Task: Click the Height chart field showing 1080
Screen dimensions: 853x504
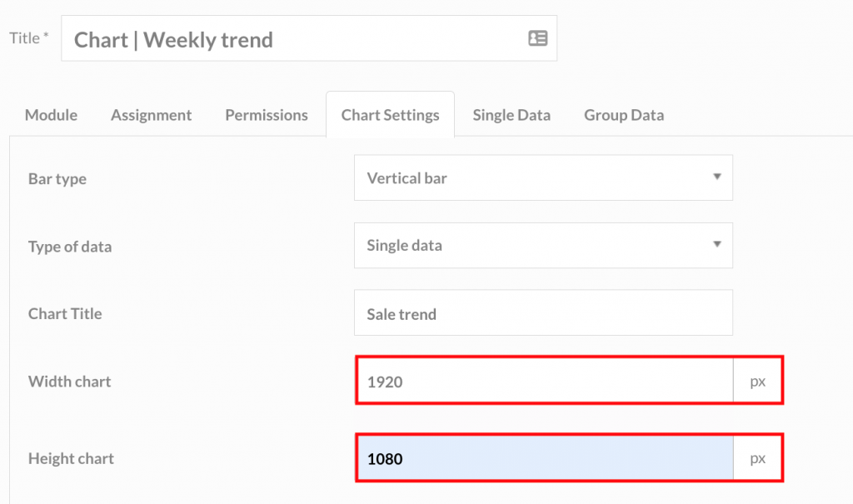Action: click(x=545, y=457)
